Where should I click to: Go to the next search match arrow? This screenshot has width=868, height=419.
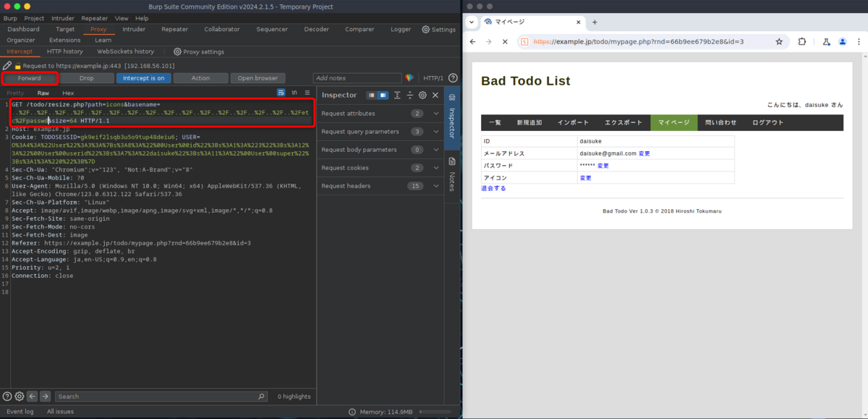coord(45,396)
